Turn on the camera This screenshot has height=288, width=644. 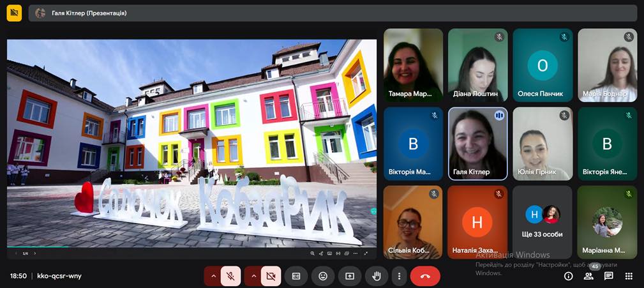[271, 276]
